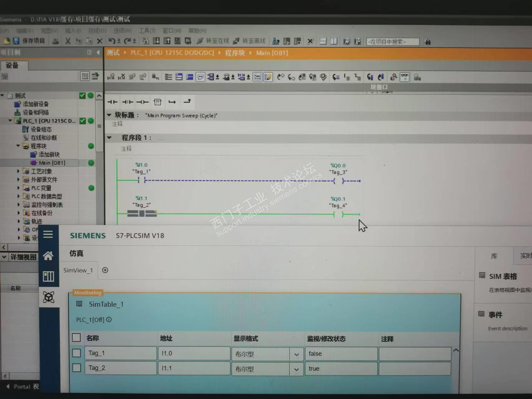Click the Tag_1 monitor value field showing false
This screenshot has height=399, width=532.
(x=341, y=354)
